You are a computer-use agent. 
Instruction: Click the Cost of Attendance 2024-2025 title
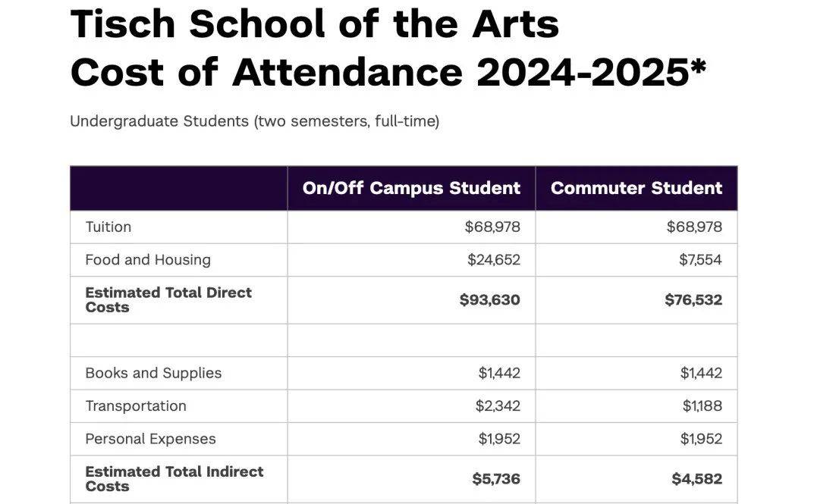[x=388, y=72]
